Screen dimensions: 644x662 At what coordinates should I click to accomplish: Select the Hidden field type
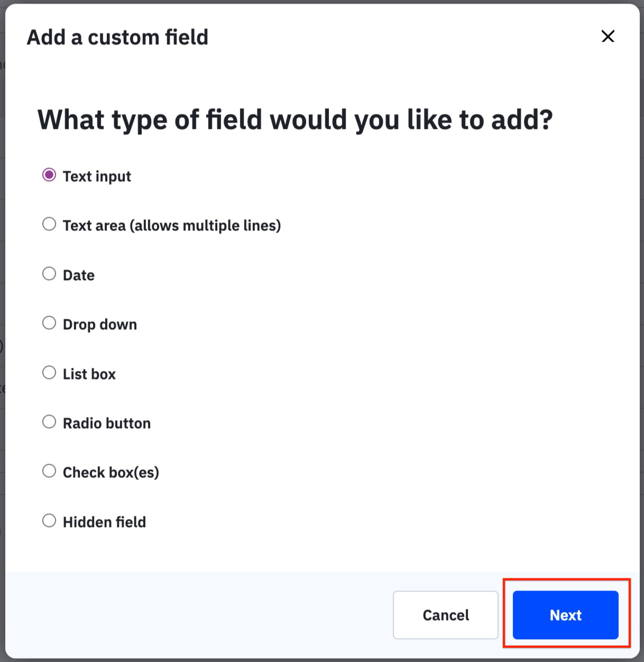point(49,520)
